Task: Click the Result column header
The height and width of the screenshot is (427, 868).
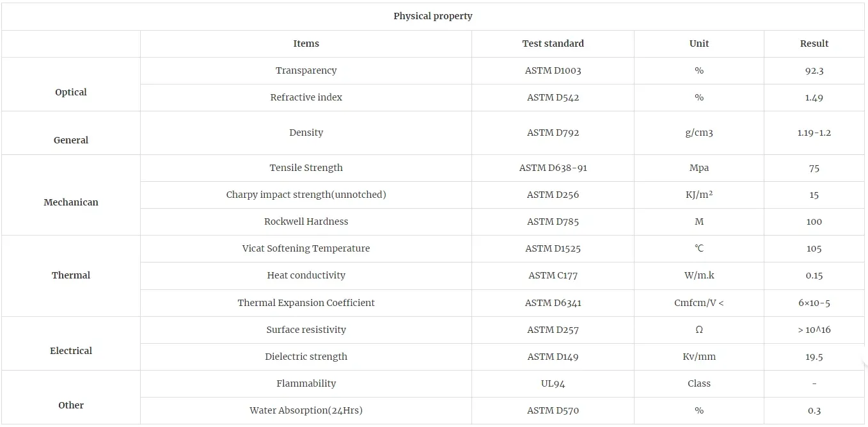Action: pos(814,44)
